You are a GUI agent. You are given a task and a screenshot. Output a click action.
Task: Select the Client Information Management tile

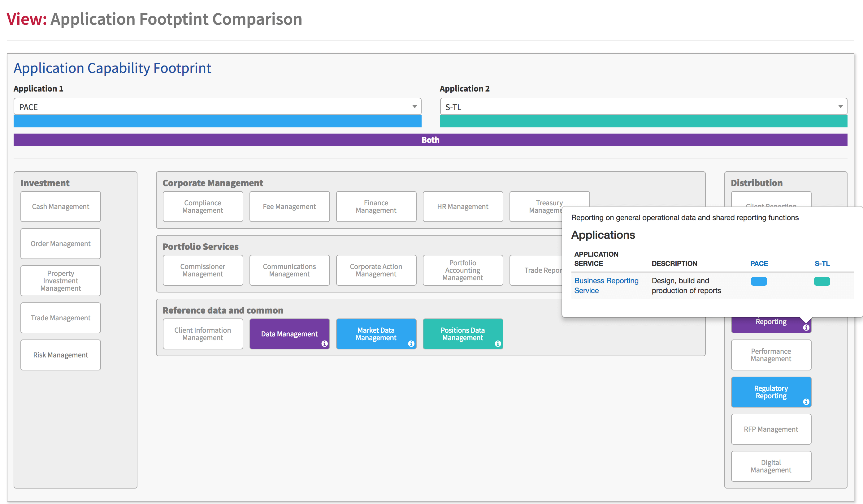[x=203, y=334]
